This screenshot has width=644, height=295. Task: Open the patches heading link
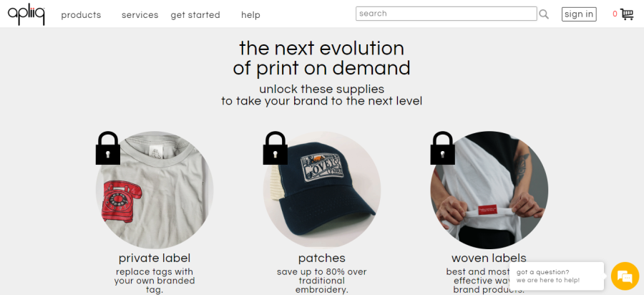[322, 258]
